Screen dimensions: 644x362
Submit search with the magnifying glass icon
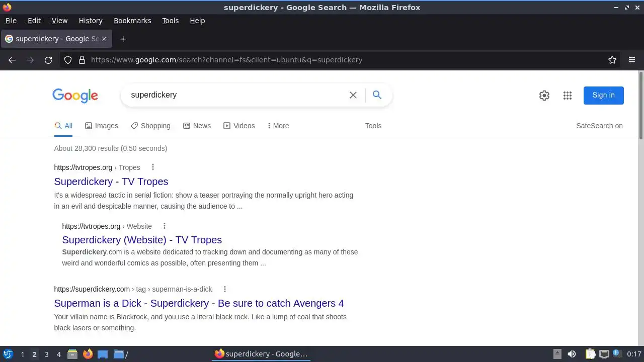pos(377,95)
